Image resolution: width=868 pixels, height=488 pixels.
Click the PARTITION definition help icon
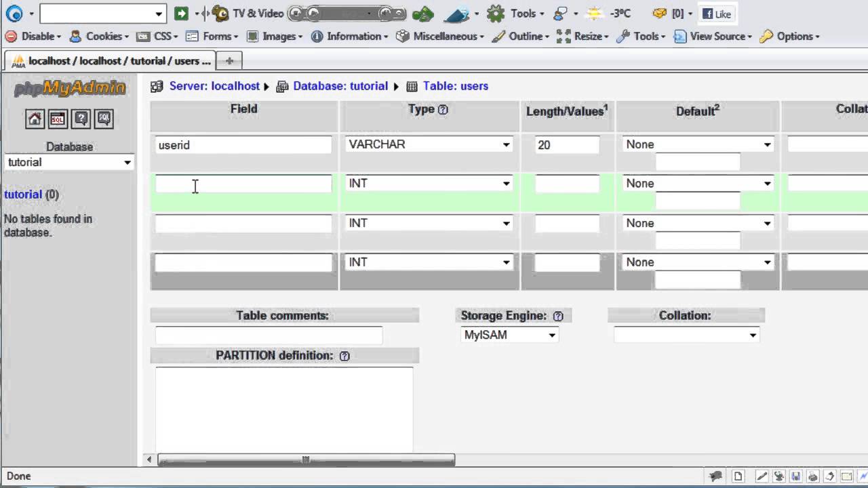tap(344, 356)
